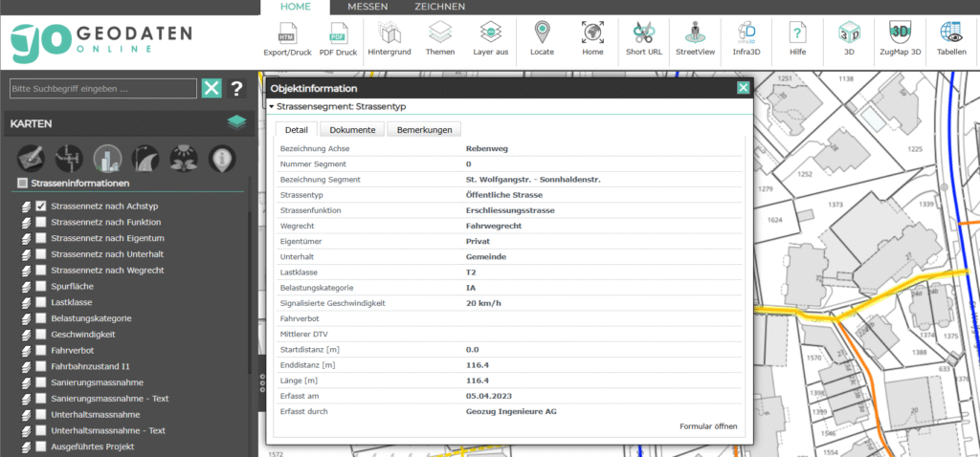Open StreetView from the toolbar

695,38
